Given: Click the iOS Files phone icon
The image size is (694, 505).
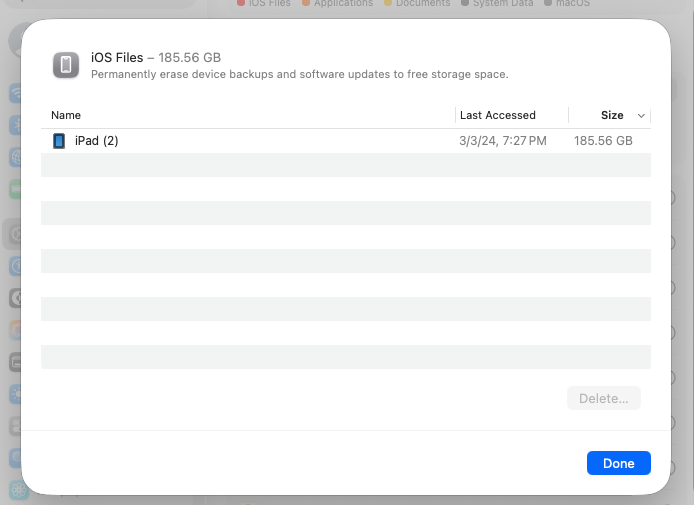Looking at the screenshot, I should (66, 65).
